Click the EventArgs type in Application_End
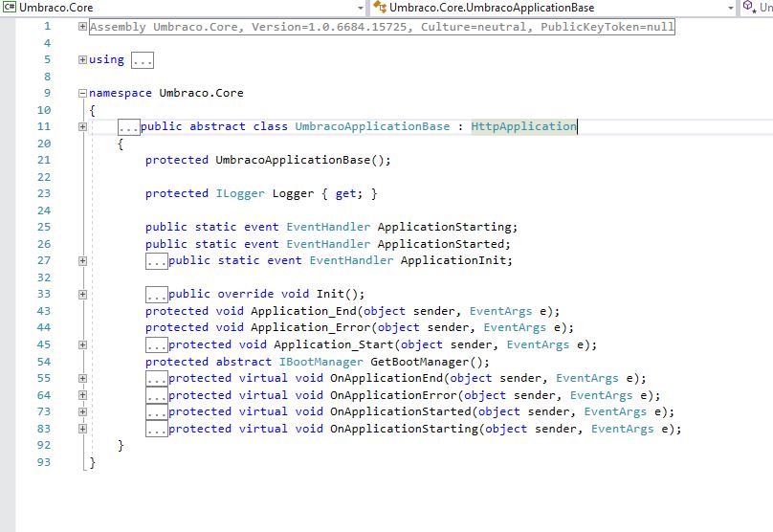 click(500, 311)
